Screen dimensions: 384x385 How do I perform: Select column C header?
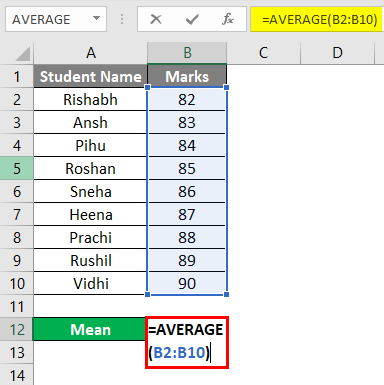[x=264, y=53]
